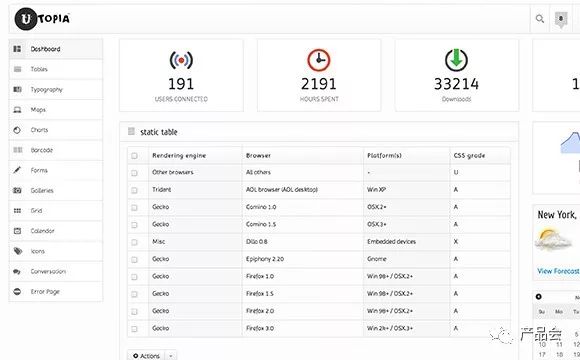Tick the Firefox 1.0 row checkbox
The width and height of the screenshot is (580, 360).
134,277
